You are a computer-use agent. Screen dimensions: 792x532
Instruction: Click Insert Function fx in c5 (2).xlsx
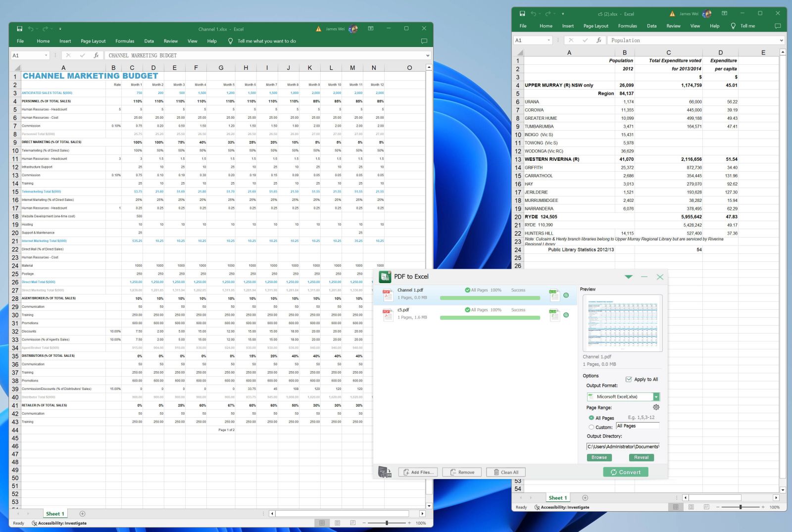pos(599,40)
